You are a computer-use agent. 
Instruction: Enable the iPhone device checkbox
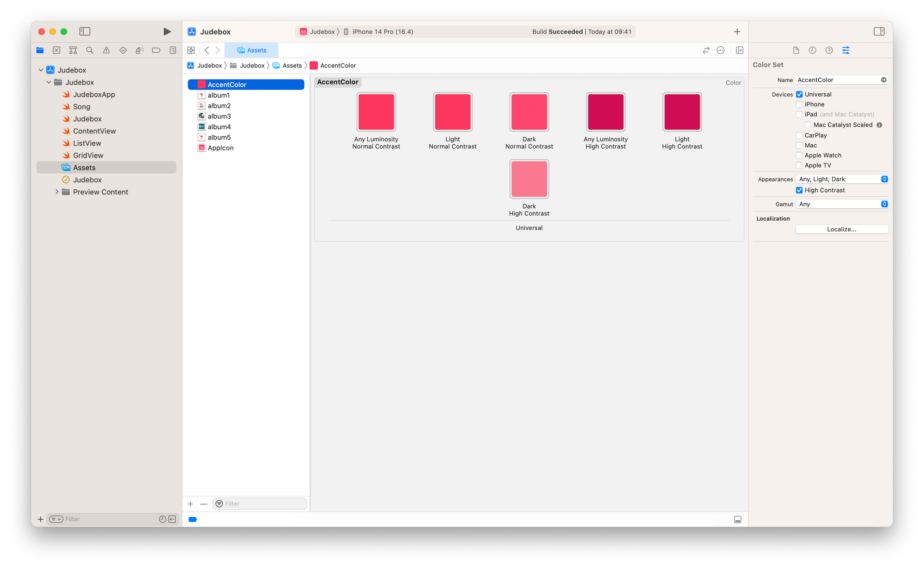pyautogui.click(x=799, y=104)
